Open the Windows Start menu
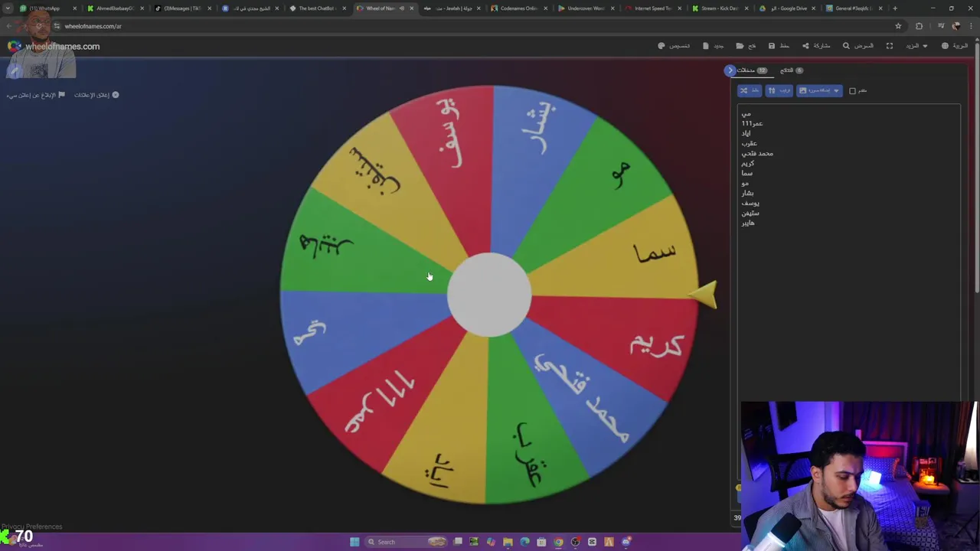The image size is (980, 551). click(354, 542)
